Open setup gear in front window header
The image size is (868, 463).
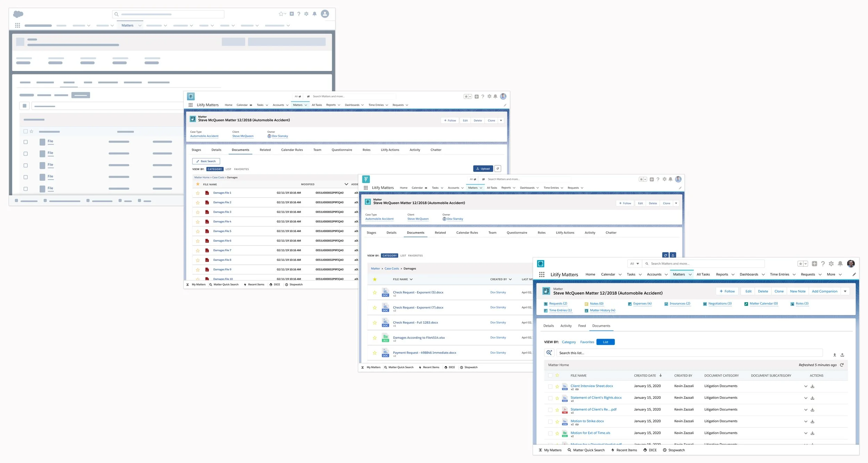tap(831, 264)
